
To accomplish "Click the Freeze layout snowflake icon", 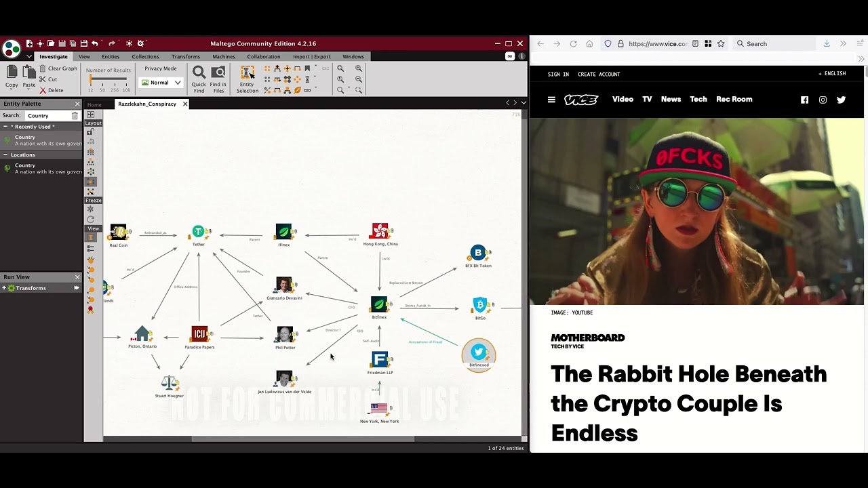I will pos(90,209).
